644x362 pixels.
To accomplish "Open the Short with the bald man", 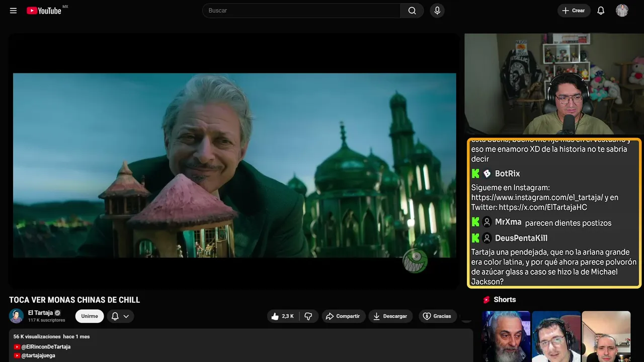I will 606,336.
